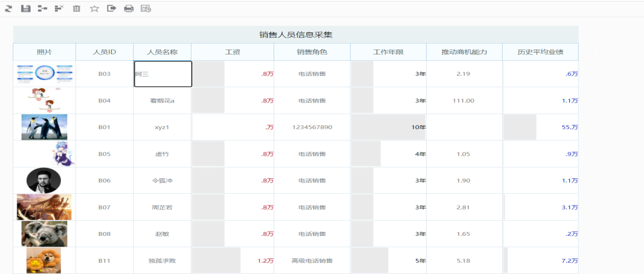This screenshot has width=644, height=274.
Task: Click the capability value 5.18
Action: coord(463,261)
